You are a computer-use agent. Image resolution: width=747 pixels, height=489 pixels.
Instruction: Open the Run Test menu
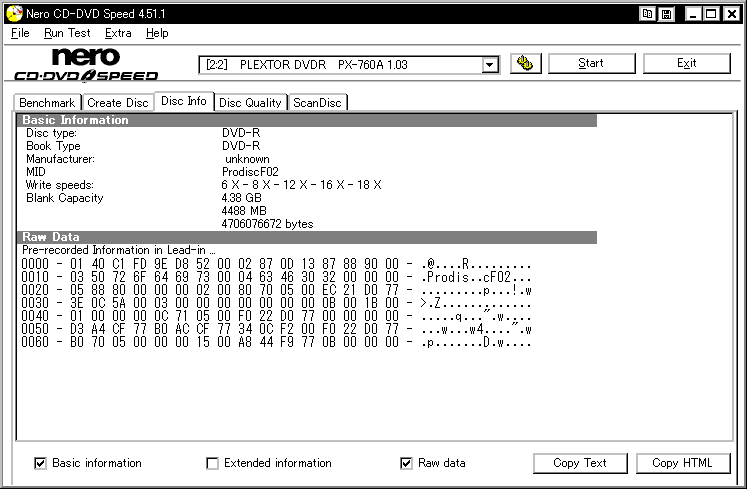pyautogui.click(x=67, y=33)
